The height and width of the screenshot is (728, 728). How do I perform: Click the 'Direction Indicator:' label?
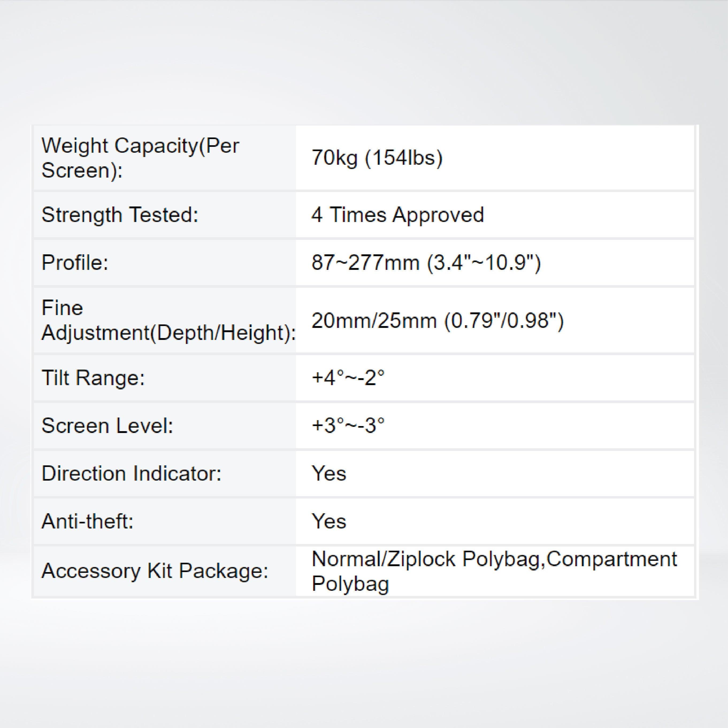(132, 474)
